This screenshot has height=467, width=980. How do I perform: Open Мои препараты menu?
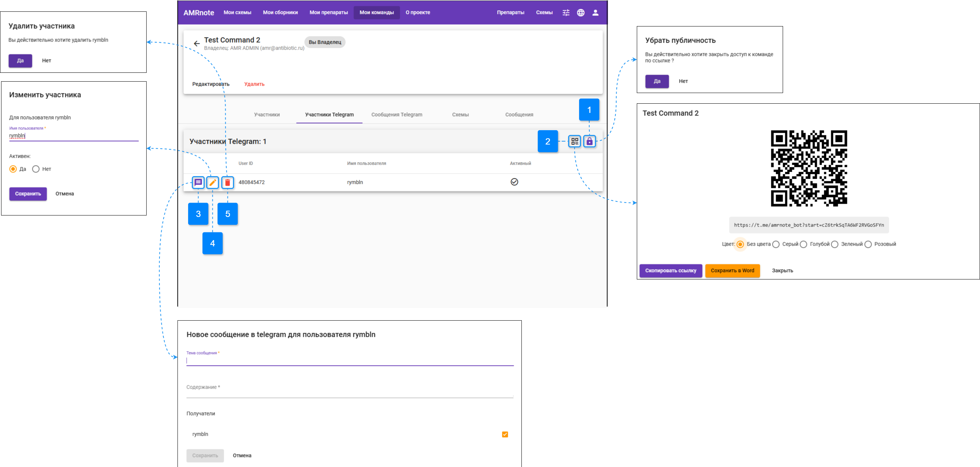click(329, 12)
